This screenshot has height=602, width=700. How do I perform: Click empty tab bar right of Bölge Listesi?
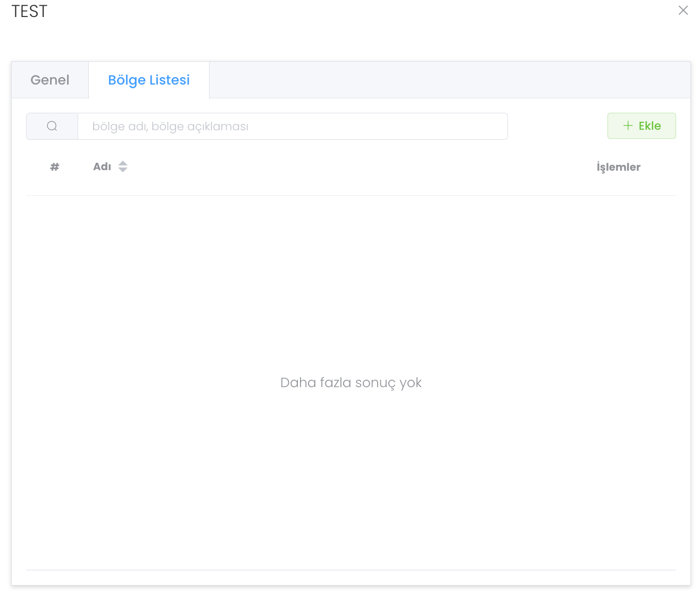click(447, 80)
